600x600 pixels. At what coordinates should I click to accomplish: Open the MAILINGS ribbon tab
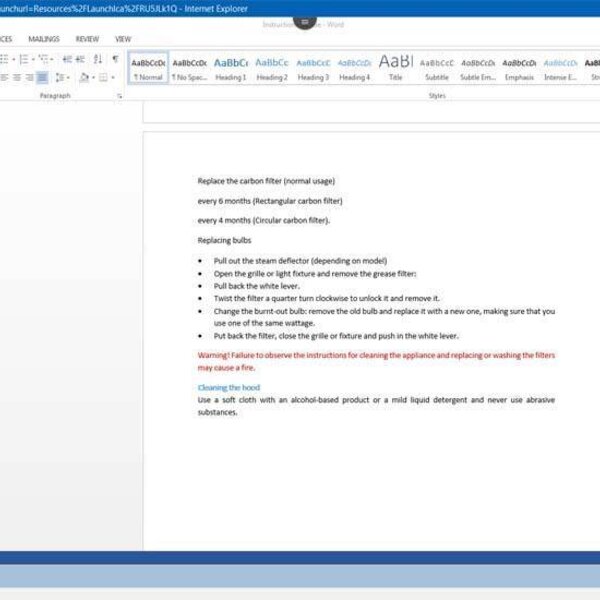pyautogui.click(x=44, y=39)
